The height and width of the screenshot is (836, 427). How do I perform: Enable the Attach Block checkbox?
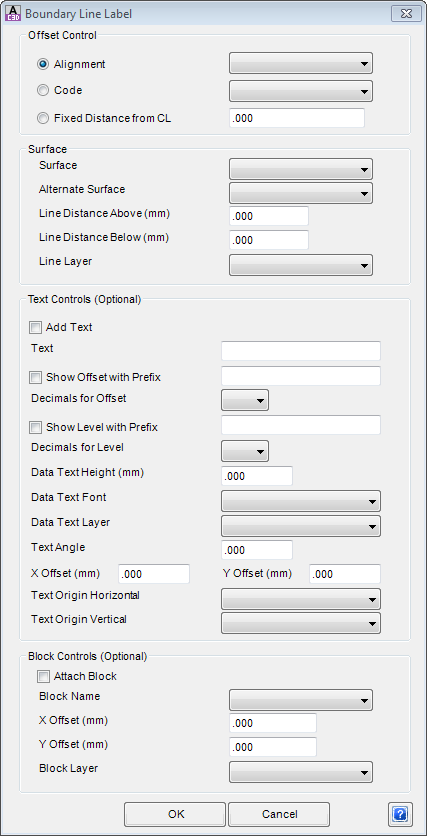coord(43,677)
